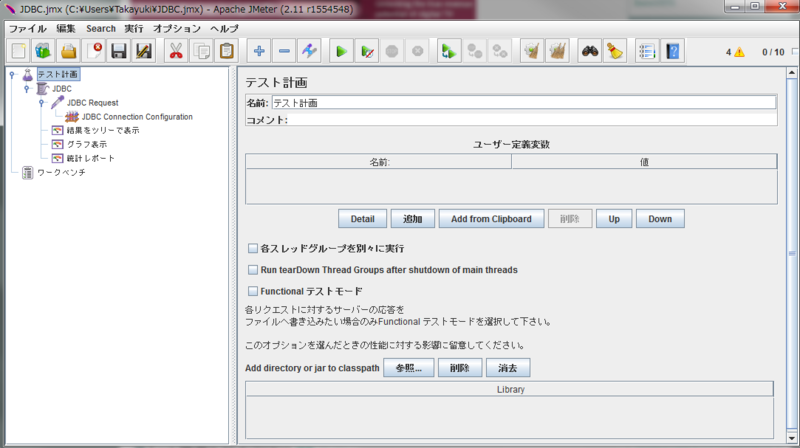This screenshot has width=800, height=448.
Task: Click the warning triangle error counter
Action: 739,52
